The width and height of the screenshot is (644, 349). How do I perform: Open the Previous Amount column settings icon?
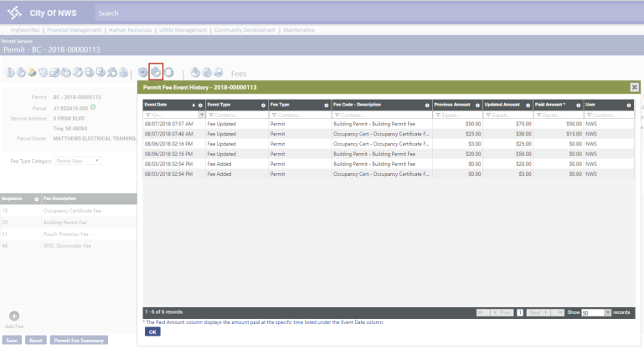tap(477, 105)
